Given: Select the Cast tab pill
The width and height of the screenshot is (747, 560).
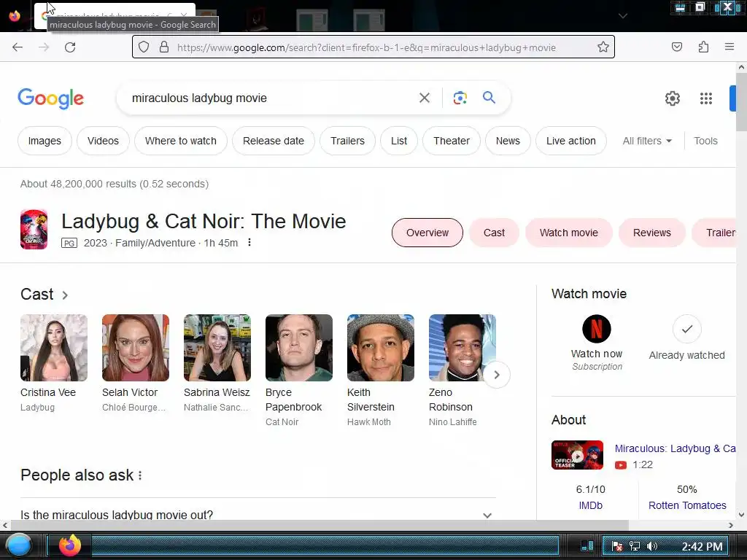Looking at the screenshot, I should 494,233.
